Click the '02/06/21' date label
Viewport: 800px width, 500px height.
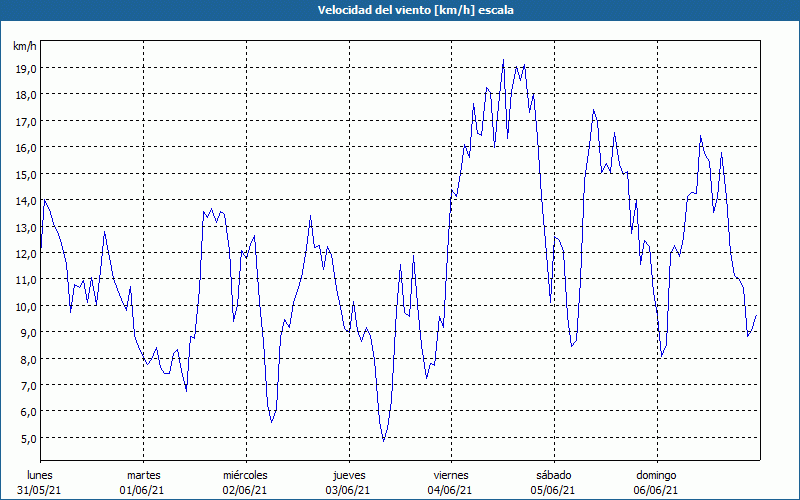[x=245, y=490]
